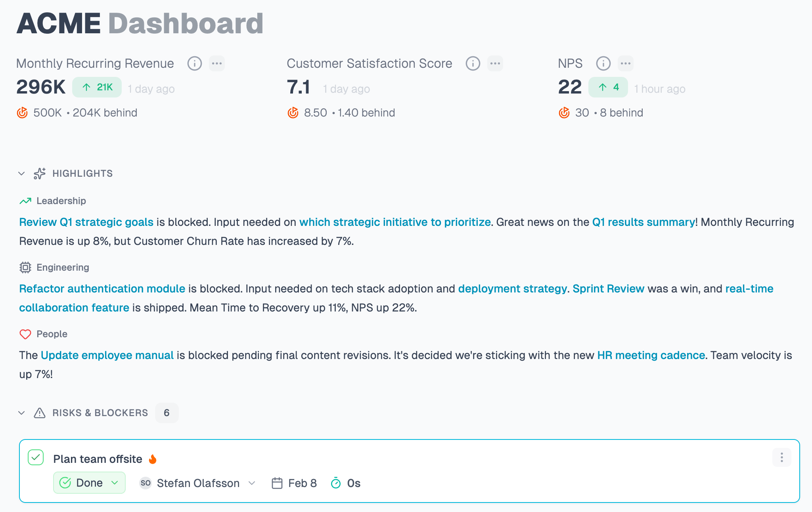Open more options for Monthly Recurring Revenue
This screenshot has height=512, width=812.
coord(217,63)
